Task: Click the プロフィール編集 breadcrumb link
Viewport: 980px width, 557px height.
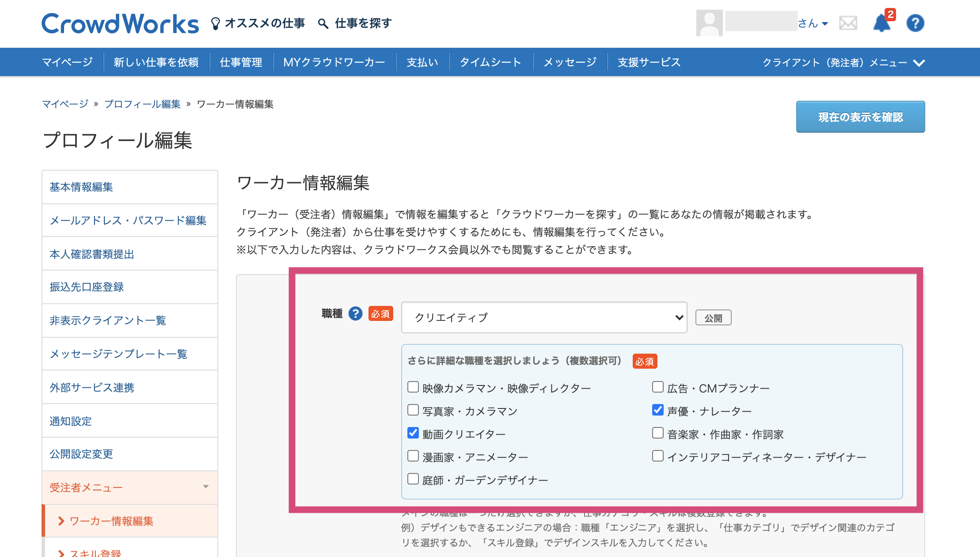Action: click(142, 104)
